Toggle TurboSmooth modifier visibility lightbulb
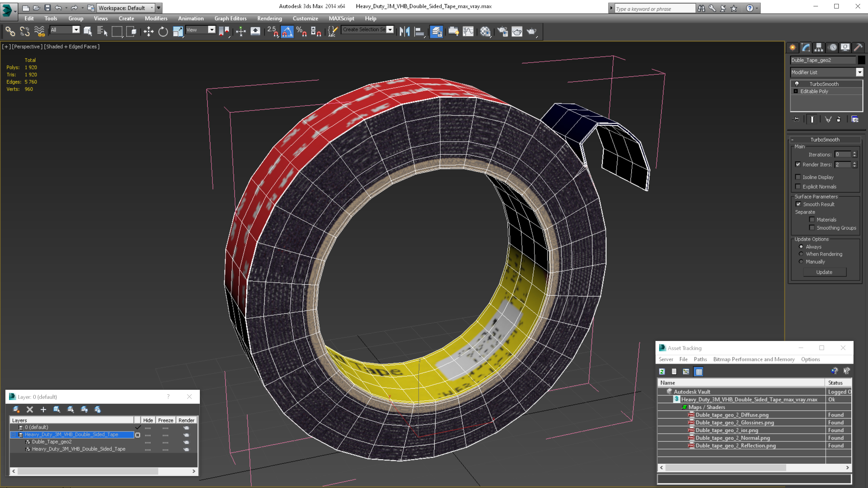The height and width of the screenshot is (488, 868). pyautogui.click(x=797, y=84)
